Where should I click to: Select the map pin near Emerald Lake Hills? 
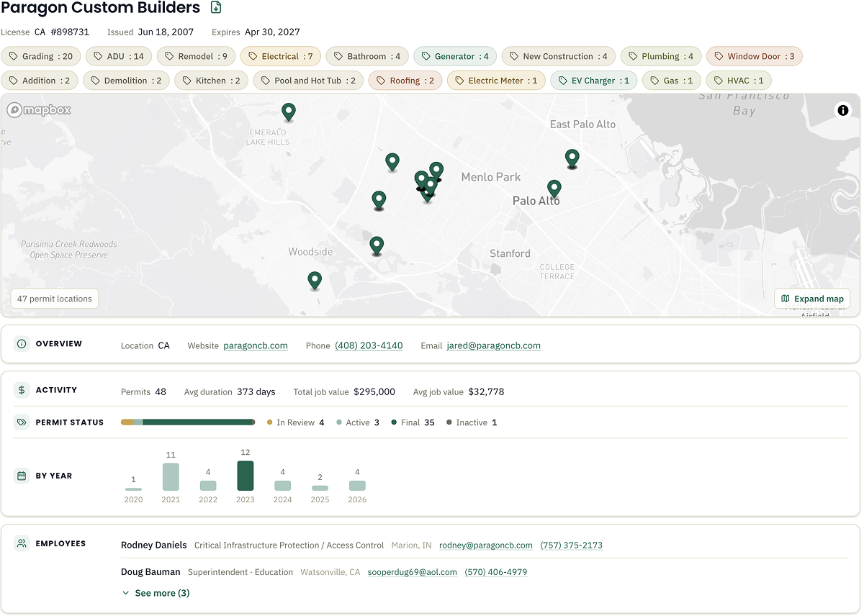[289, 112]
